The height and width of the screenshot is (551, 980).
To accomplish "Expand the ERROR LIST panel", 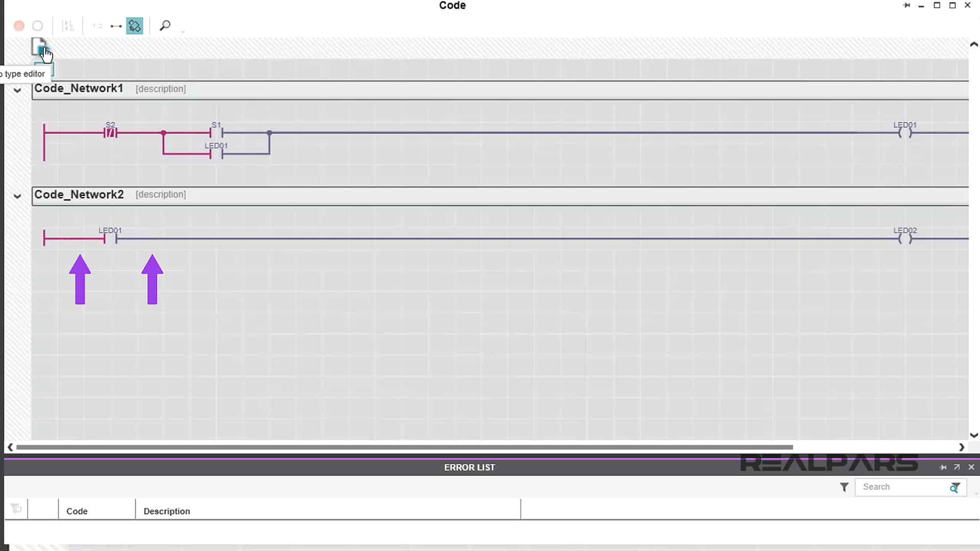I will coord(956,466).
